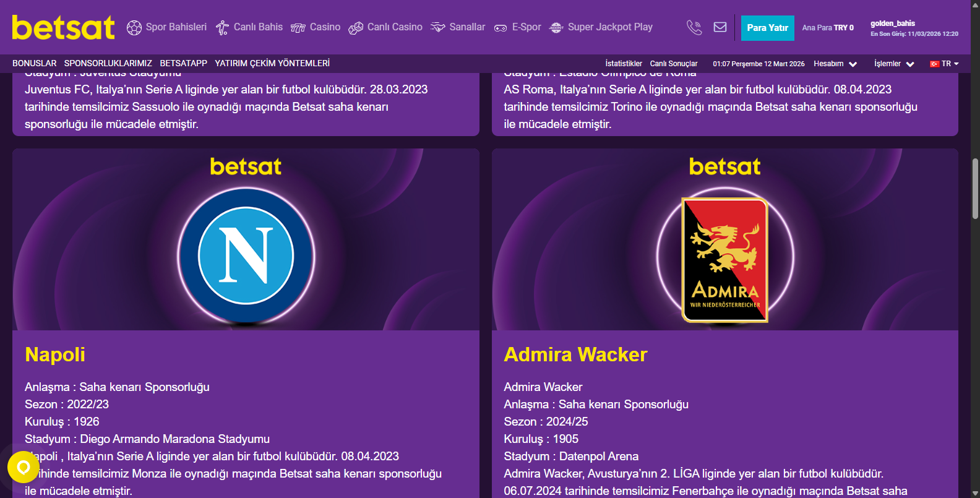Click the Napoli club logo image
980x498 pixels.
246,255
